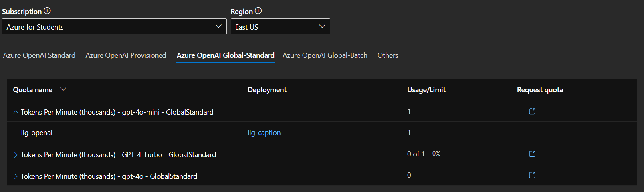Click 'Tokens Per Minute (thousands) - GPT-4-Turbo - GlobalStandard'
This screenshot has width=644, height=192.
click(x=119, y=155)
